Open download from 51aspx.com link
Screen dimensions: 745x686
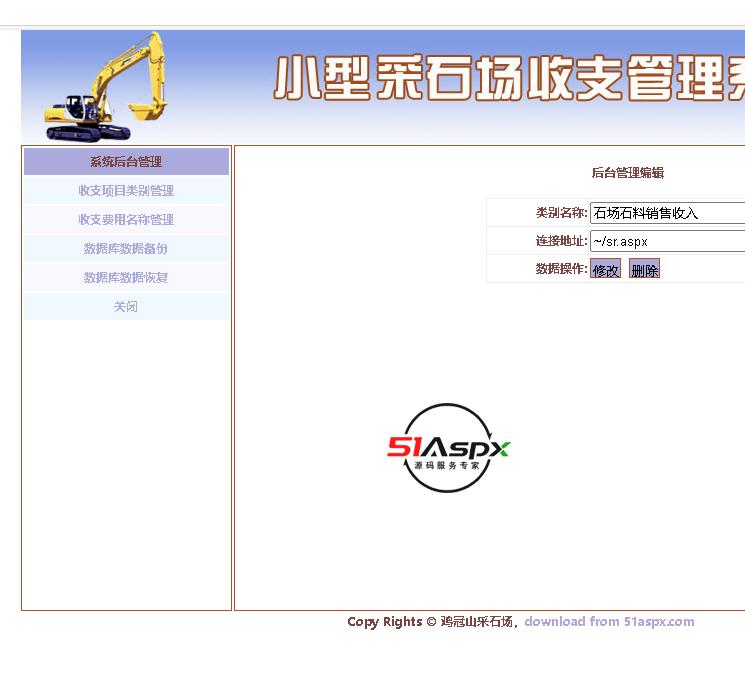609,621
